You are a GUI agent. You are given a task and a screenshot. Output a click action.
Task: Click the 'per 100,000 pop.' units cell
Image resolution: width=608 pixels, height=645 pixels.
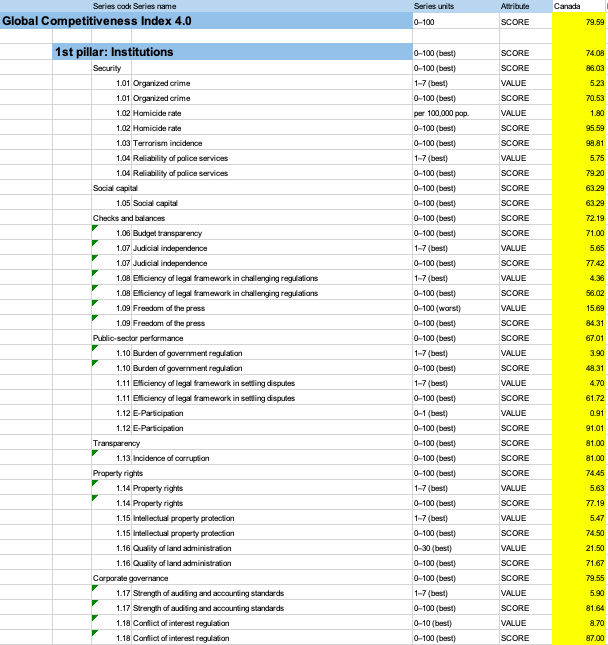coord(456,113)
